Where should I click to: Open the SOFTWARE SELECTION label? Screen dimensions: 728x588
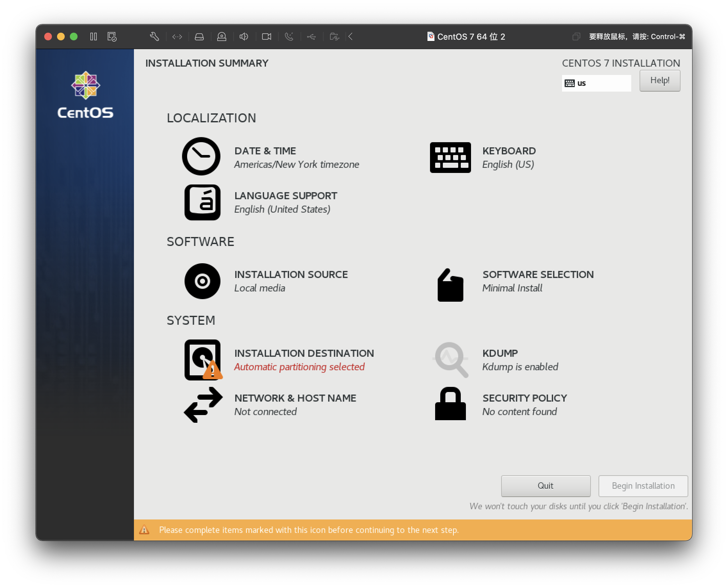coord(538,275)
